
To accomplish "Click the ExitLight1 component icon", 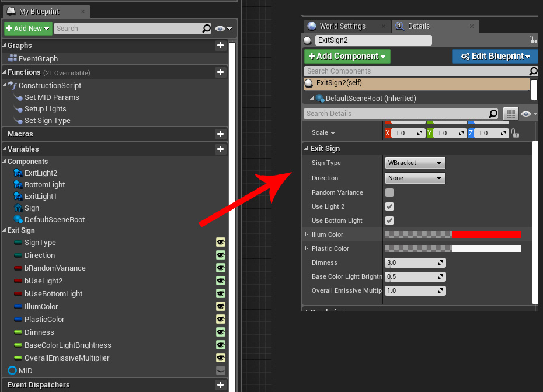I will click(x=18, y=196).
